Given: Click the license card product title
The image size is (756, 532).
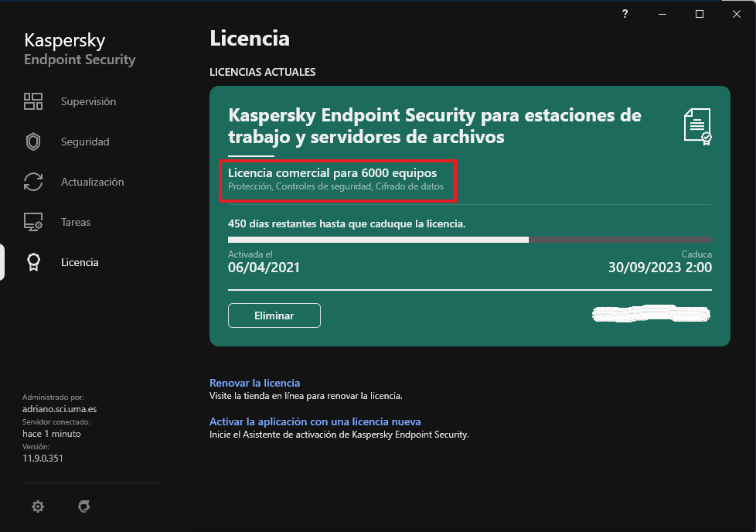Looking at the screenshot, I should pyautogui.click(x=434, y=126).
